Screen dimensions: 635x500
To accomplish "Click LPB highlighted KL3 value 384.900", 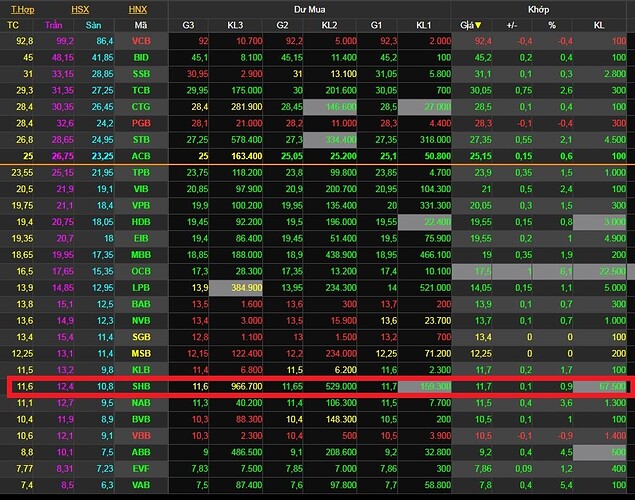I will click(247, 288).
